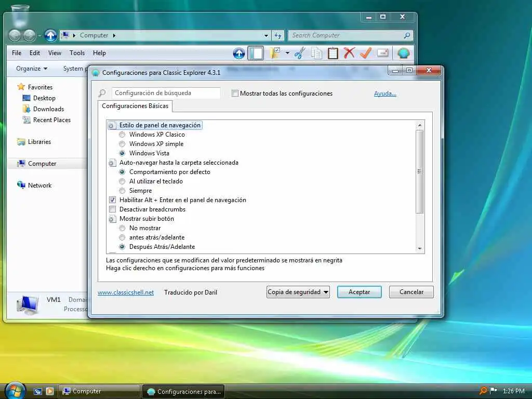
Task: Select Al utilizar el teclado option
Action: [x=122, y=181]
